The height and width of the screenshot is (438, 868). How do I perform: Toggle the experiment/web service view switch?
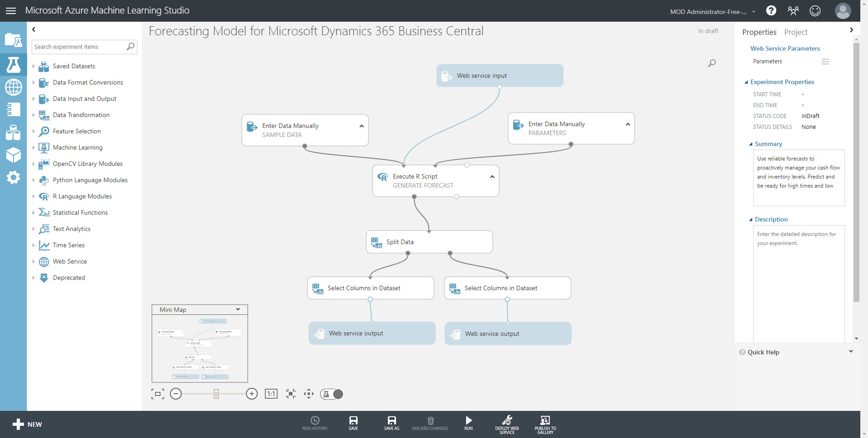coord(332,394)
